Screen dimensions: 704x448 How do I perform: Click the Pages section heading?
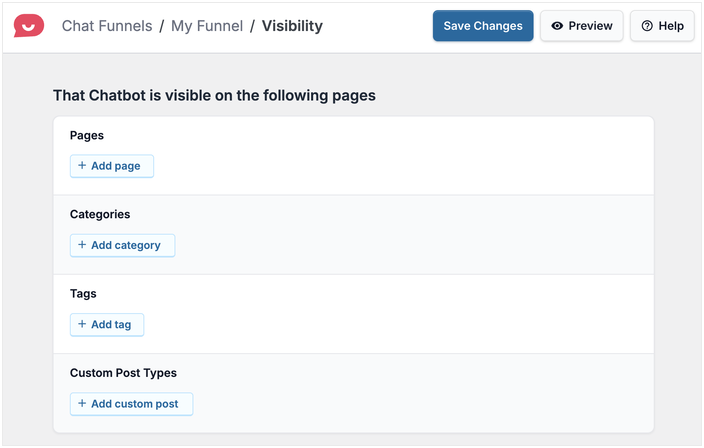(87, 135)
